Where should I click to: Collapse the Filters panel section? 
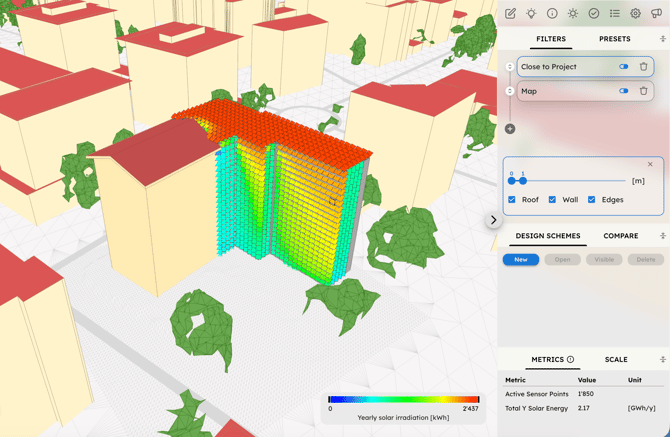pos(662,39)
